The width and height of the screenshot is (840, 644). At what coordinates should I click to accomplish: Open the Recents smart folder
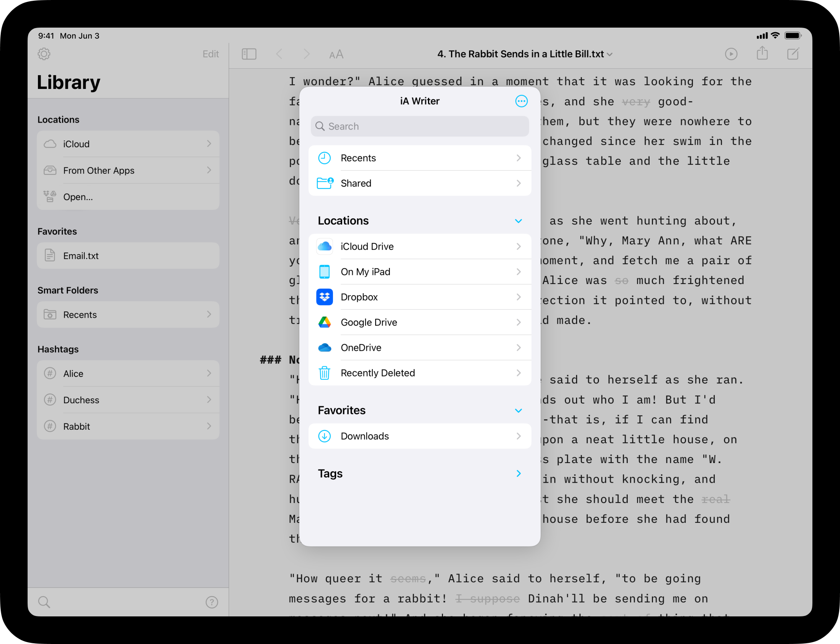coord(128,315)
